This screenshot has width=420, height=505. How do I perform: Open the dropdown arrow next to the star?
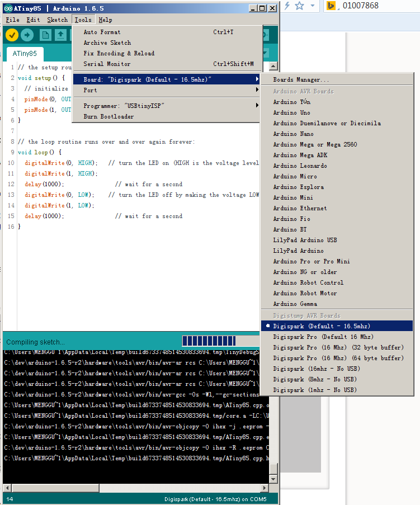313,6
